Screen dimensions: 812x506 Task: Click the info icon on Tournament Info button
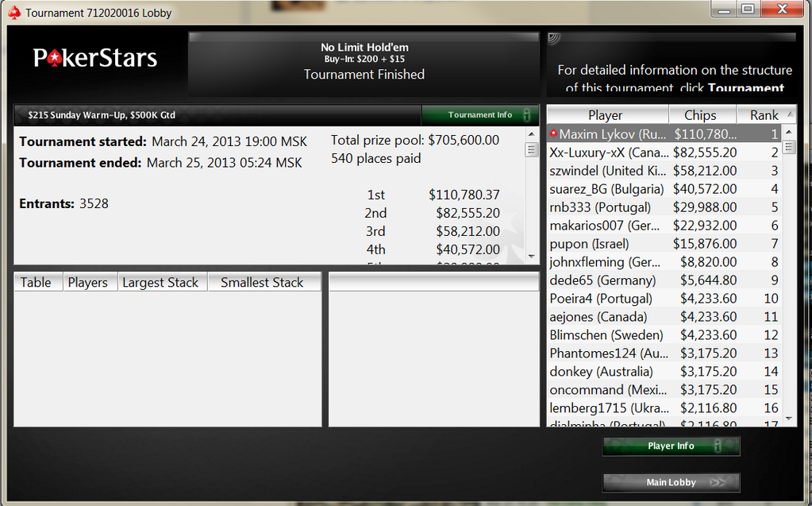tap(527, 114)
